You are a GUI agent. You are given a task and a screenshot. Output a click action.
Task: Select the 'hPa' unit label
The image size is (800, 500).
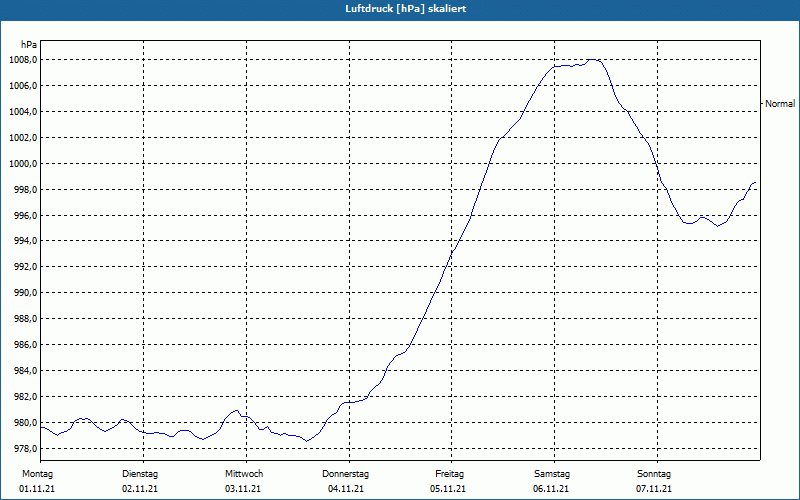coord(29,45)
